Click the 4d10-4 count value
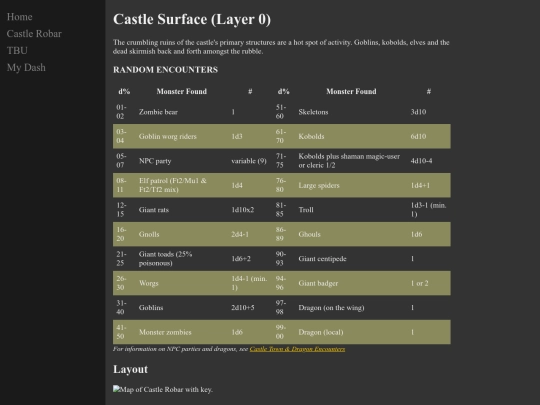The image size is (540, 405). [421, 161]
